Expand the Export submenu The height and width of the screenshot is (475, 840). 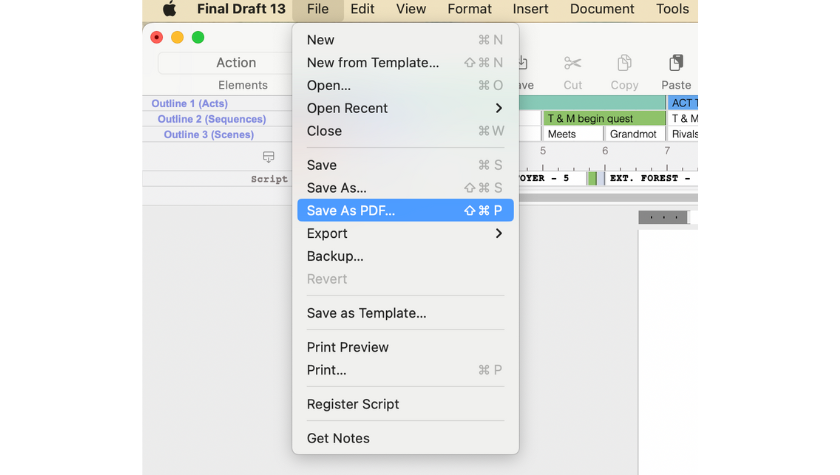coord(404,233)
